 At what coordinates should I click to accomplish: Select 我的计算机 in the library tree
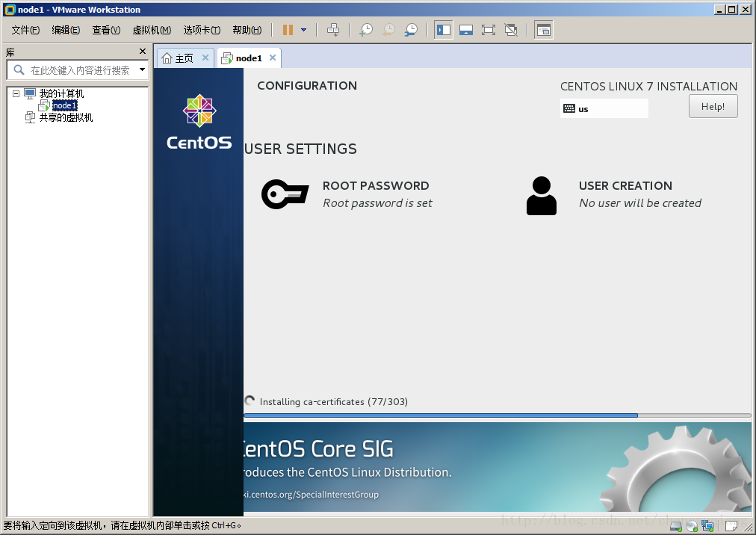[61, 93]
